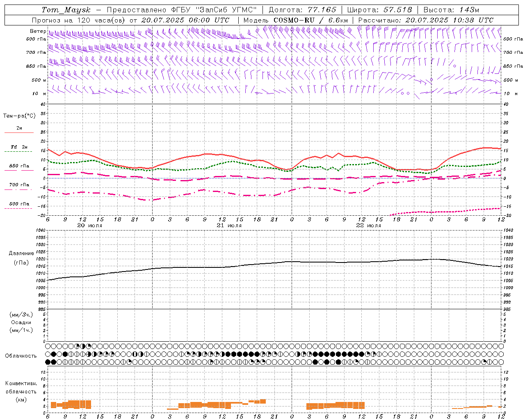Click the right-side '-20' temperature axis value
The width and height of the screenshot is (525, 420).
[x=507, y=215]
